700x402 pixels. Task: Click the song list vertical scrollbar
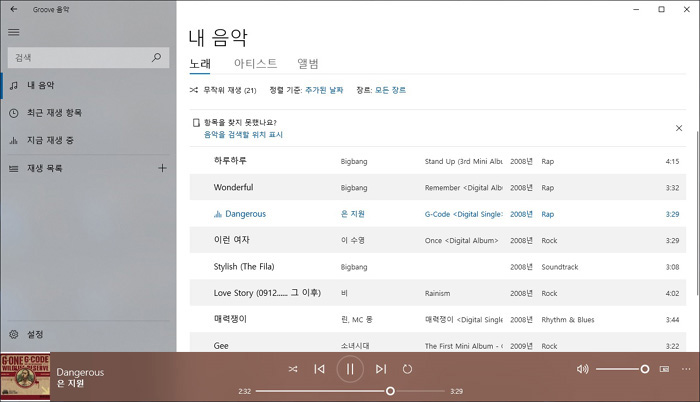point(697,213)
